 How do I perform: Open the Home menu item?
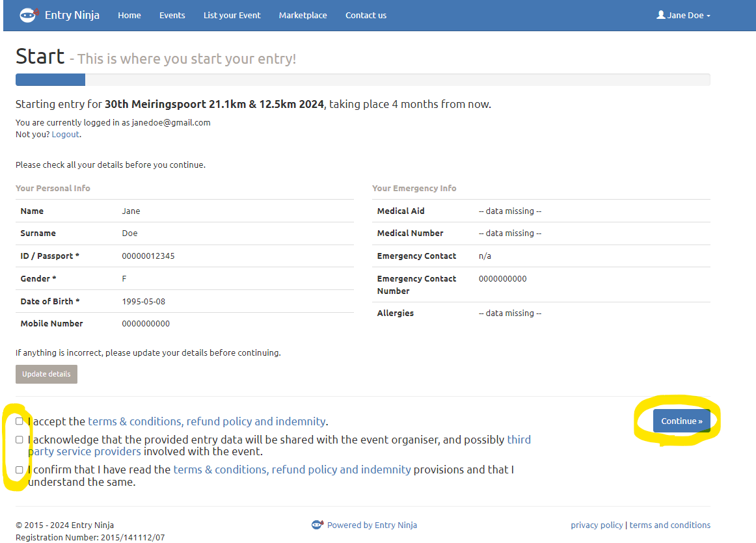(129, 15)
